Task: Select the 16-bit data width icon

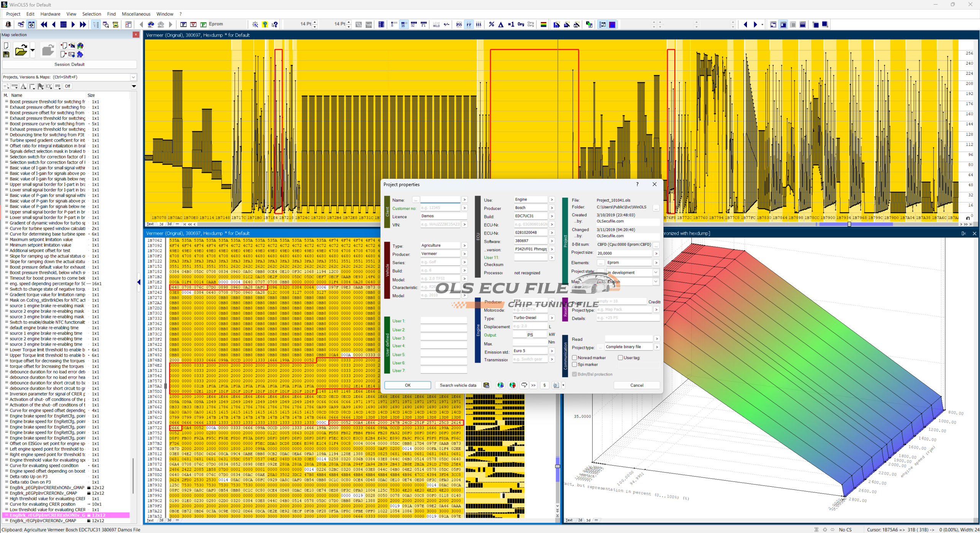Action: pyautogui.click(x=403, y=25)
